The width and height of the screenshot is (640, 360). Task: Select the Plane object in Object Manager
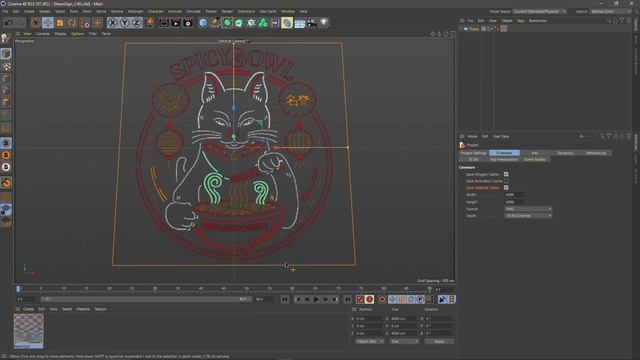[x=474, y=29]
